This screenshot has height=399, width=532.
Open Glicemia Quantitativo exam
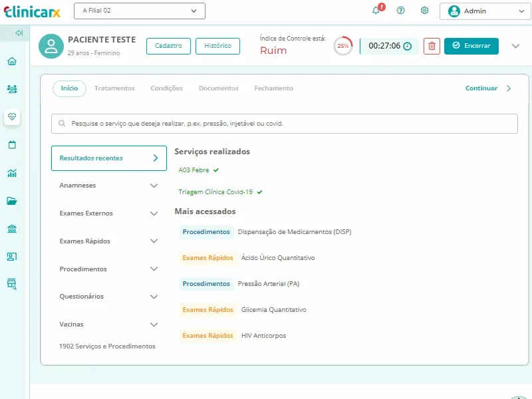click(x=273, y=309)
